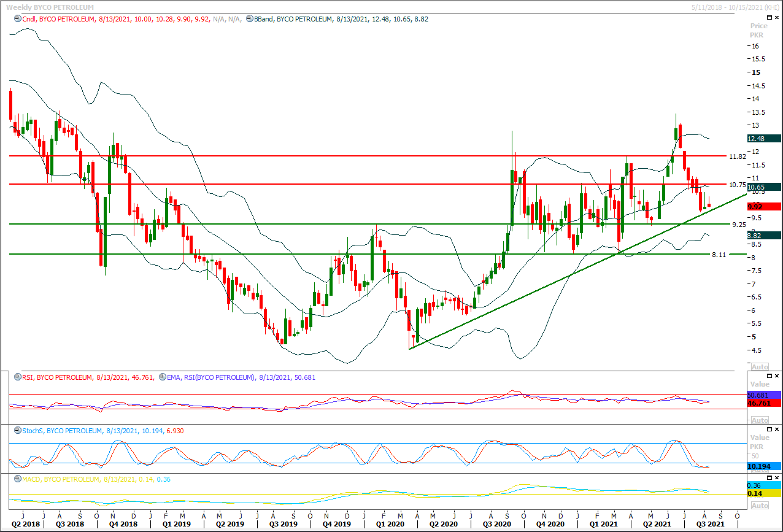Viewport: 783px width, 532px height.
Task: Click the Q3 2021 quarter label
Action: pyautogui.click(x=712, y=525)
